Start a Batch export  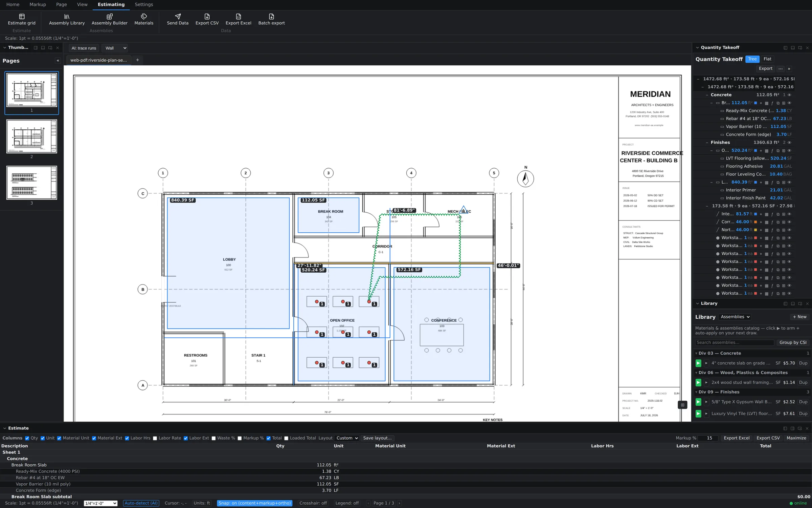point(271,19)
